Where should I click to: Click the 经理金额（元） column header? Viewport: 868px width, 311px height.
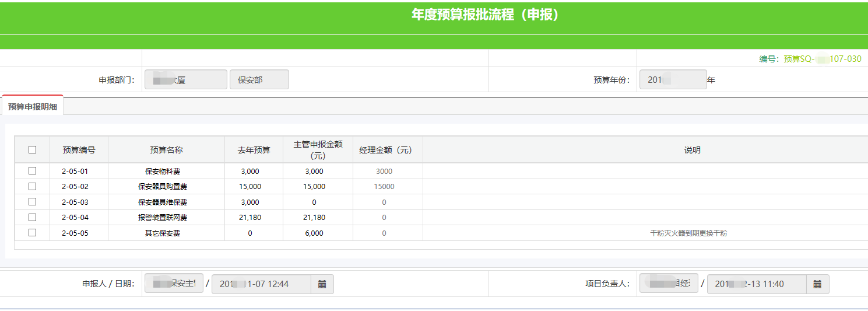(x=386, y=150)
